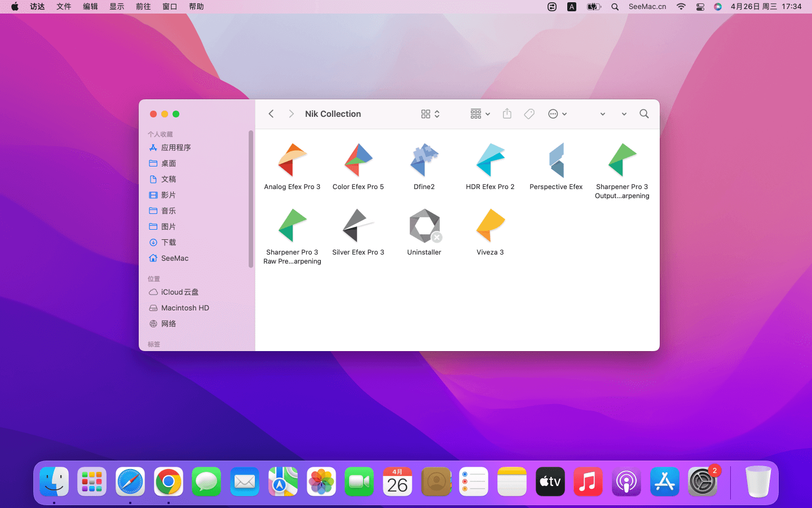812x508 pixels.
Task: Open the group-by options dropdown
Action: [480, 114]
